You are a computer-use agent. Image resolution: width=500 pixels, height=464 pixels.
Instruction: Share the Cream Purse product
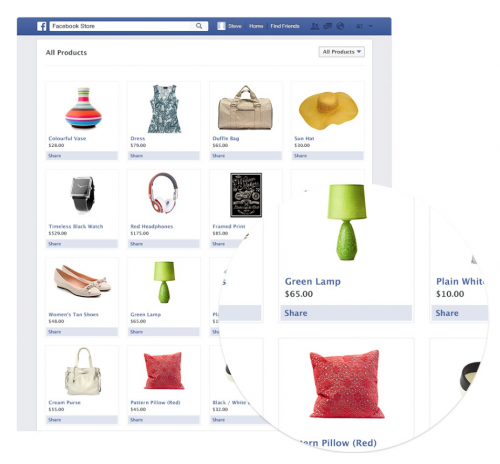82,420
